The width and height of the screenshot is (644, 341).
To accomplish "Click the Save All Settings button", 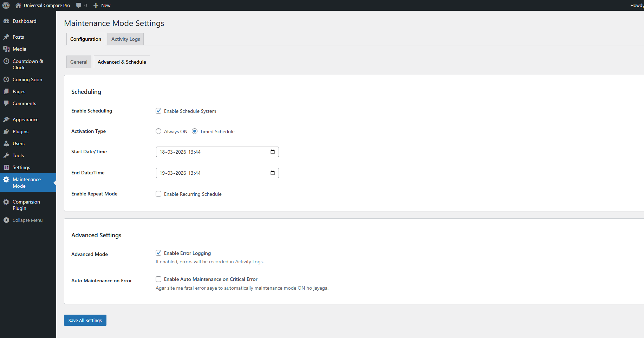I will coord(85,320).
